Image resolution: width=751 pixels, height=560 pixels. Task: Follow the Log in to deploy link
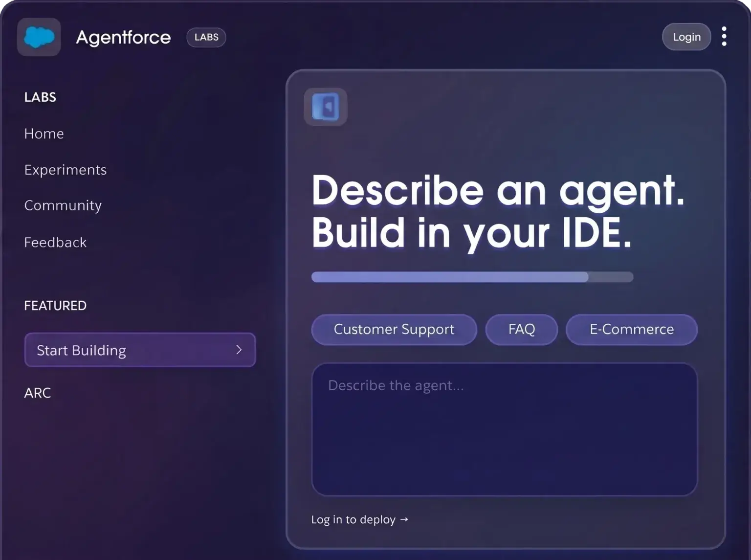[360, 519]
